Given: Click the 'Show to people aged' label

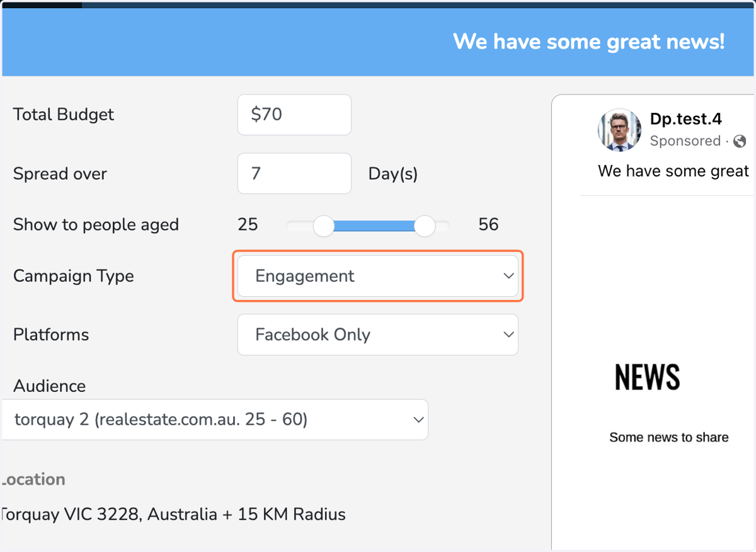Looking at the screenshot, I should click(x=96, y=225).
